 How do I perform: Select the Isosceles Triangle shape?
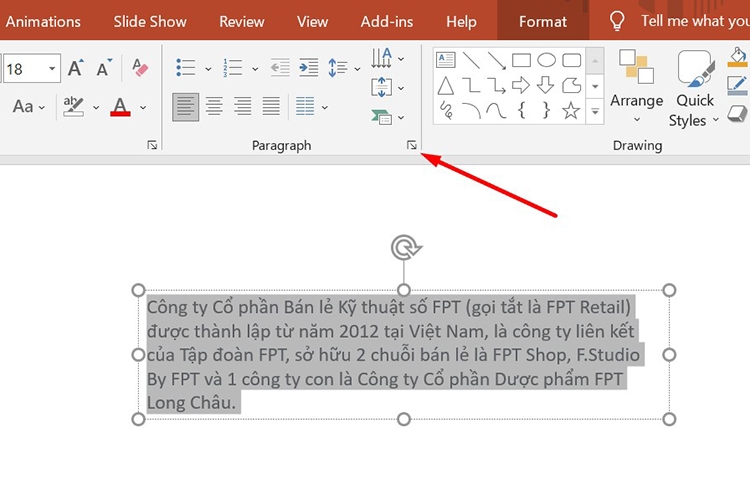pyautogui.click(x=446, y=86)
